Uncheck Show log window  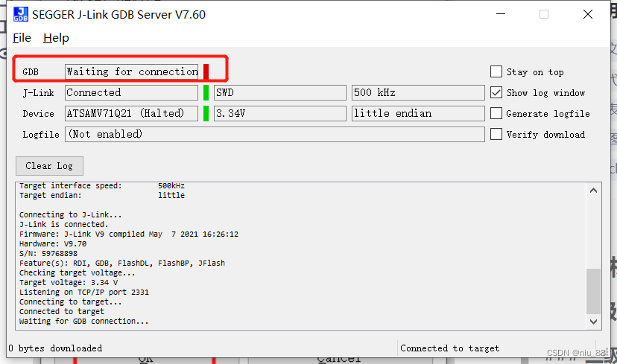[x=496, y=92]
